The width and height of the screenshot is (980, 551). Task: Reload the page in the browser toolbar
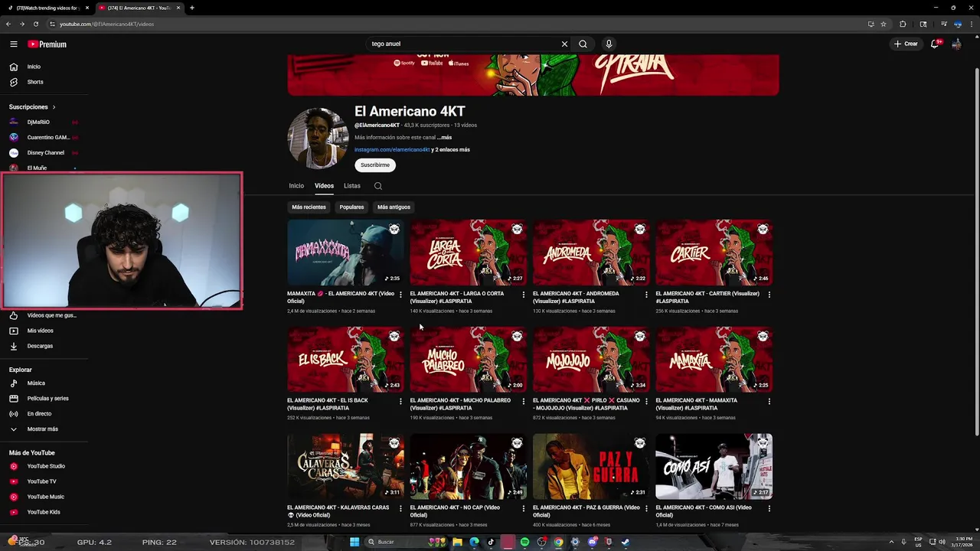coord(35,24)
